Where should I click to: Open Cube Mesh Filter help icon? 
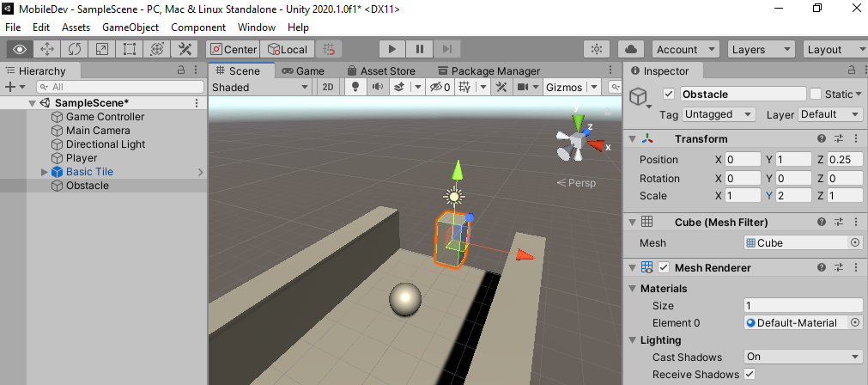822,222
